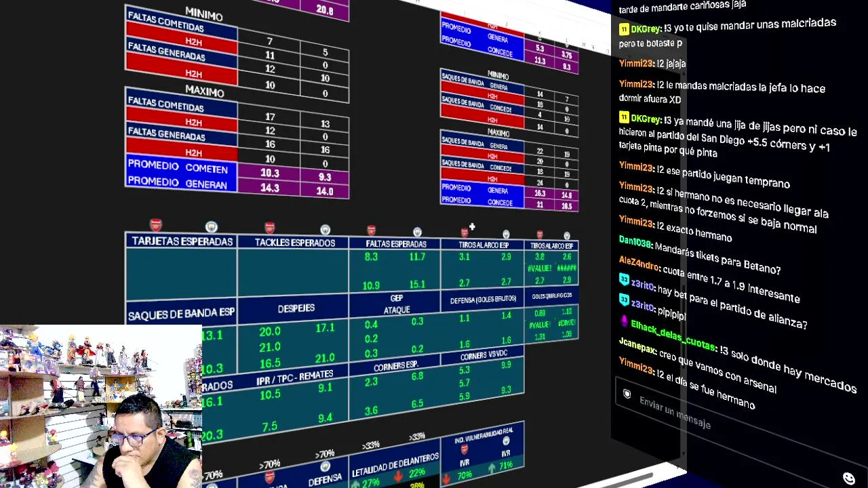Select the Arsenal crest above Tackles Esperados
The height and width of the screenshot is (488, 868).
(x=270, y=228)
